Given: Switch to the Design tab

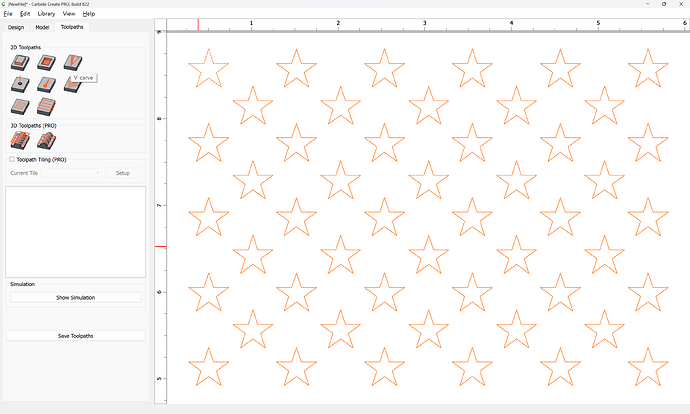Looking at the screenshot, I should tap(17, 27).
